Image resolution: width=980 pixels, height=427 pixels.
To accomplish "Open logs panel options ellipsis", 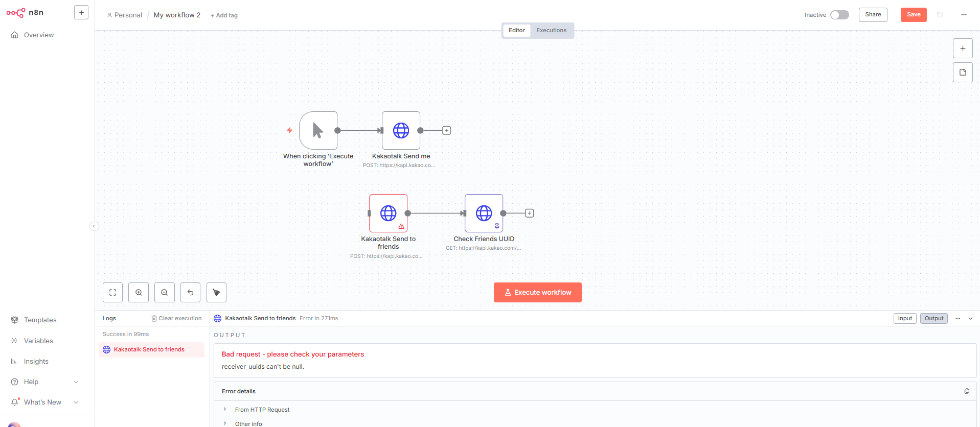I will (958, 318).
